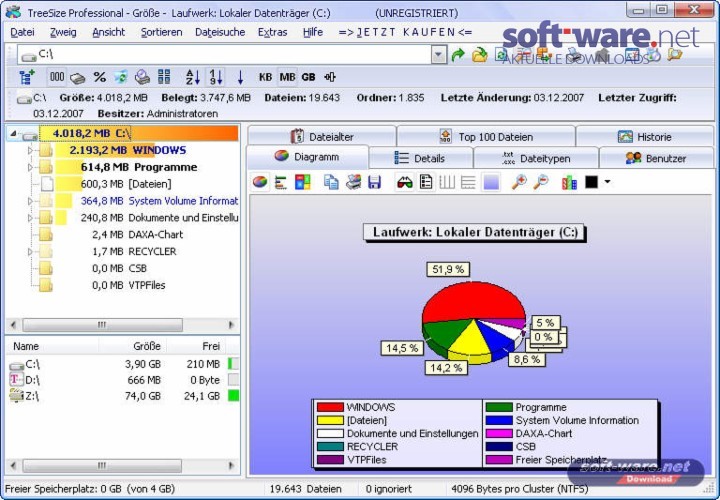
Task: Collapse the C:\ root tree node
Action: [13, 134]
